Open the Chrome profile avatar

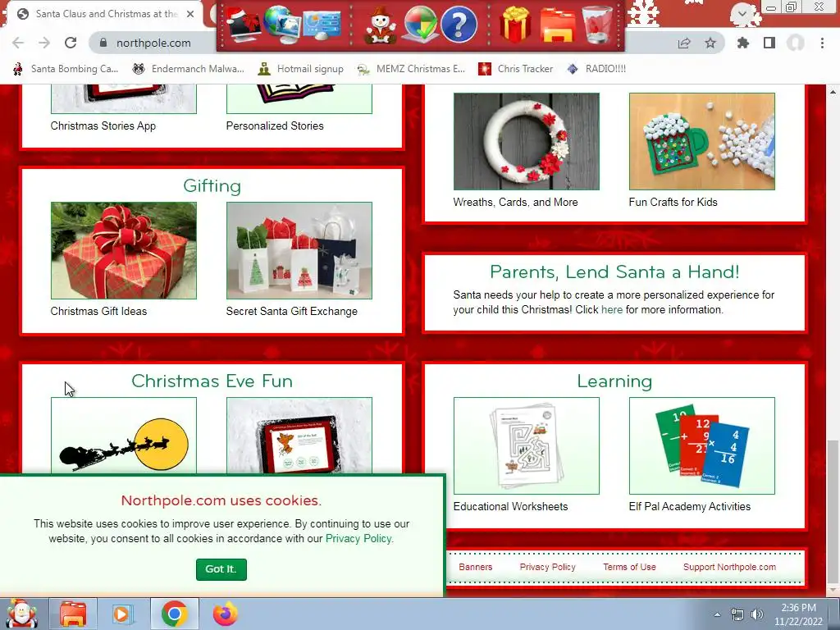tap(796, 43)
